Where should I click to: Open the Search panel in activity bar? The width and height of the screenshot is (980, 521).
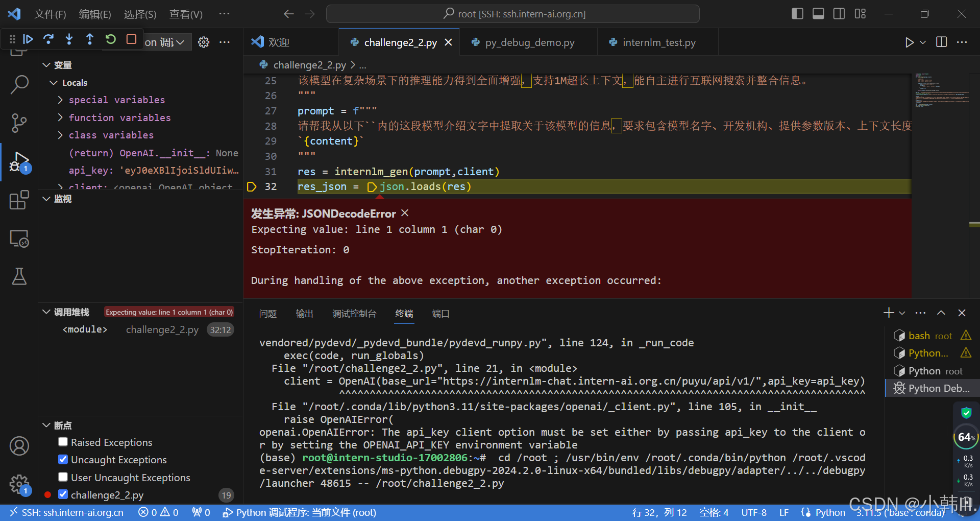19,85
